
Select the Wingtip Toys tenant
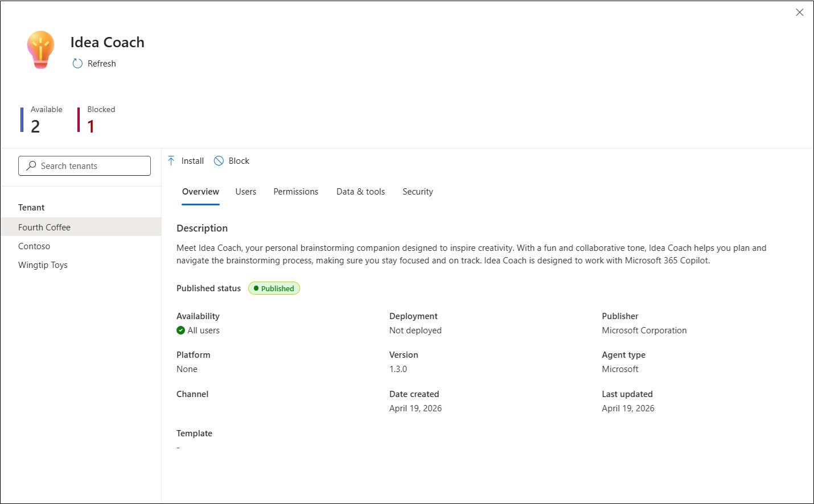[81, 265]
